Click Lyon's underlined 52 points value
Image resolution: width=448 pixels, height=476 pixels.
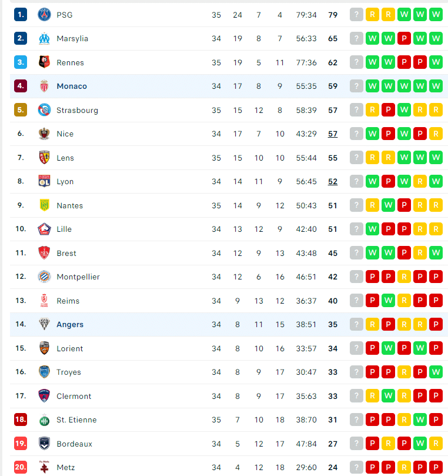(333, 182)
